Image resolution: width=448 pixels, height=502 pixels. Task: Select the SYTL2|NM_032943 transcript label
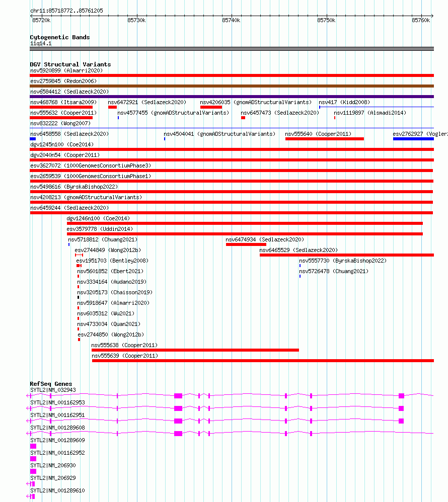click(x=53, y=390)
